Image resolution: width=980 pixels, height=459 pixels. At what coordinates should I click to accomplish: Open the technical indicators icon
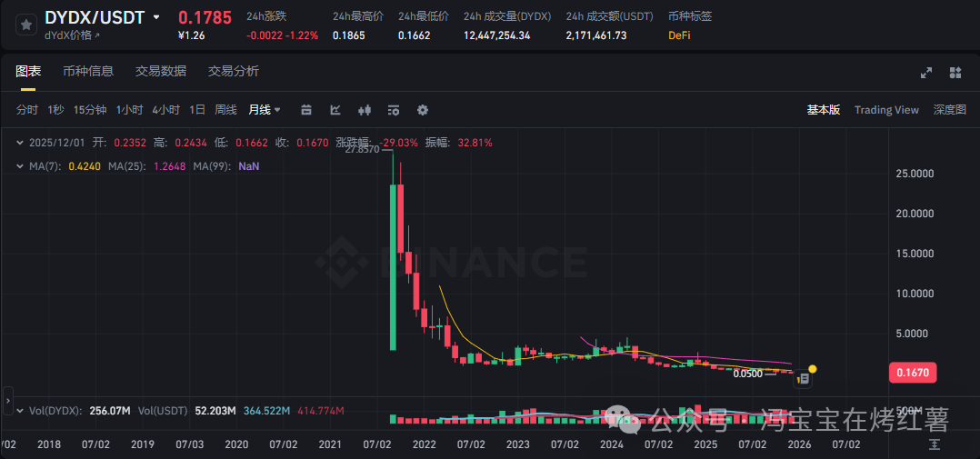pos(393,110)
